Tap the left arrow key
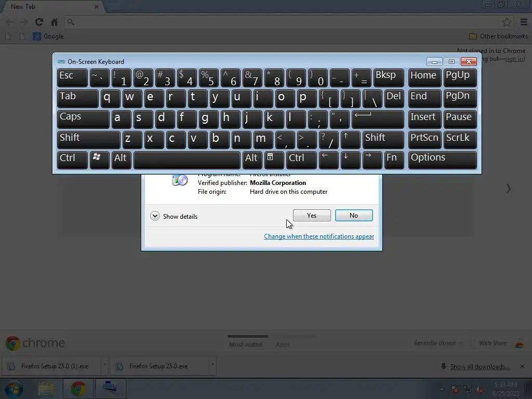Image resolution: width=532 pixels, height=399 pixels. click(328, 160)
